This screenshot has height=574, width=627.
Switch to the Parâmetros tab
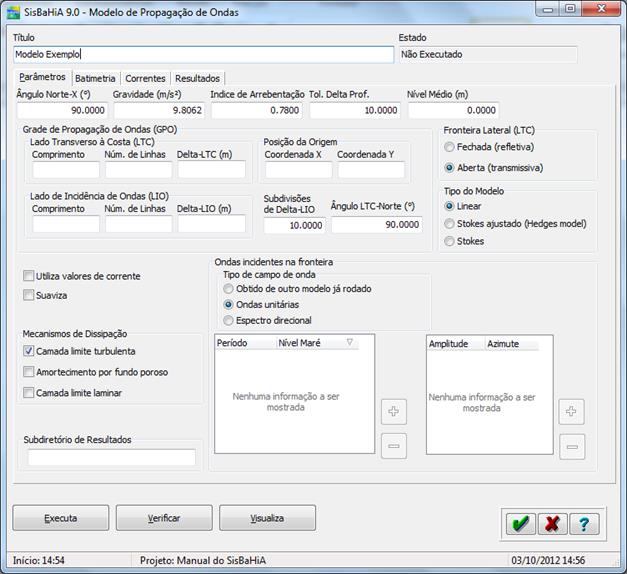tap(42, 77)
